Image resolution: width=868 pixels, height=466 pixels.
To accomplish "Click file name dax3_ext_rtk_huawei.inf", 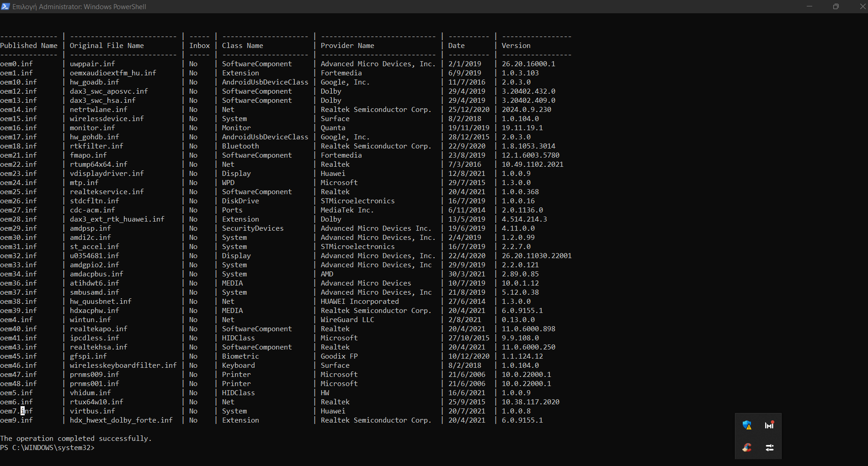I will (117, 219).
